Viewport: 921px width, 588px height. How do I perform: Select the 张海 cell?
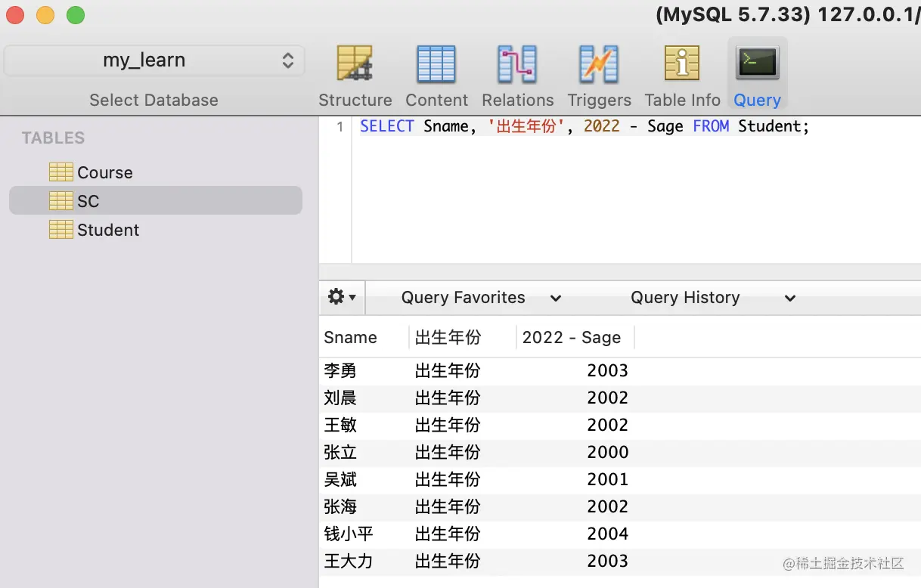pyautogui.click(x=340, y=506)
